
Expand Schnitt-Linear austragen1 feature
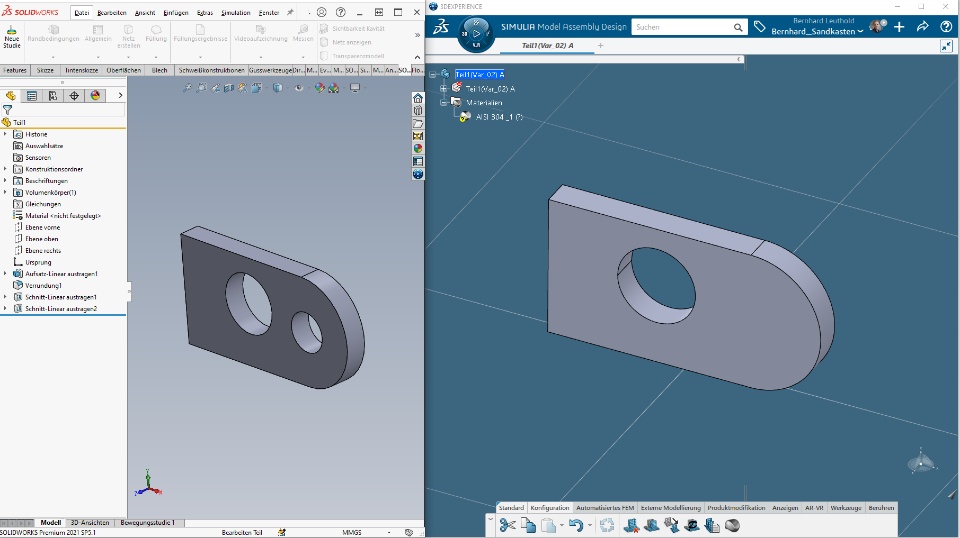tap(6, 297)
